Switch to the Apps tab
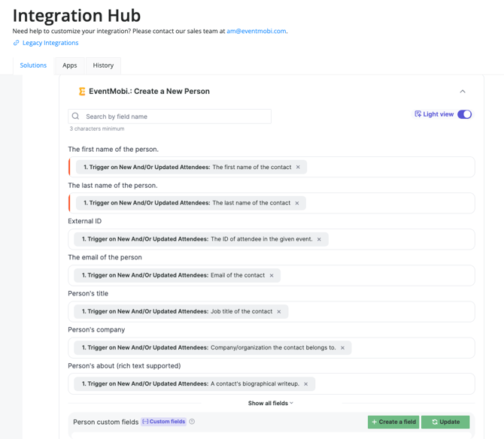Image resolution: width=504 pixels, height=439 pixels. pos(70,65)
